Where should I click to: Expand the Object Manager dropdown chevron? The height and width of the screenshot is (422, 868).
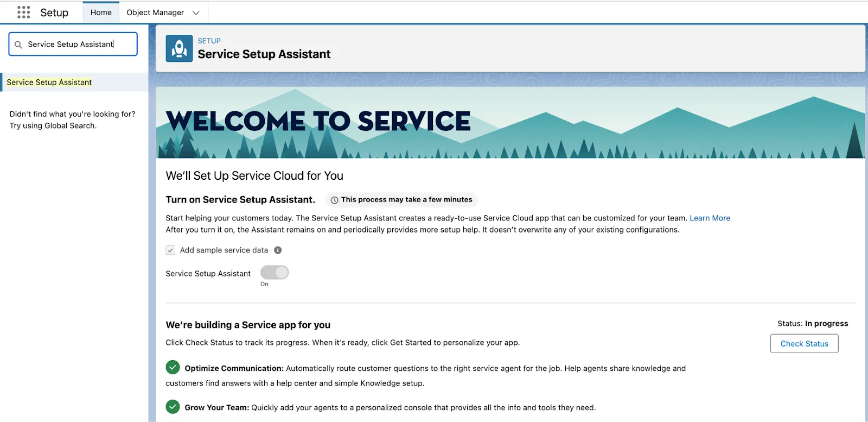(196, 13)
